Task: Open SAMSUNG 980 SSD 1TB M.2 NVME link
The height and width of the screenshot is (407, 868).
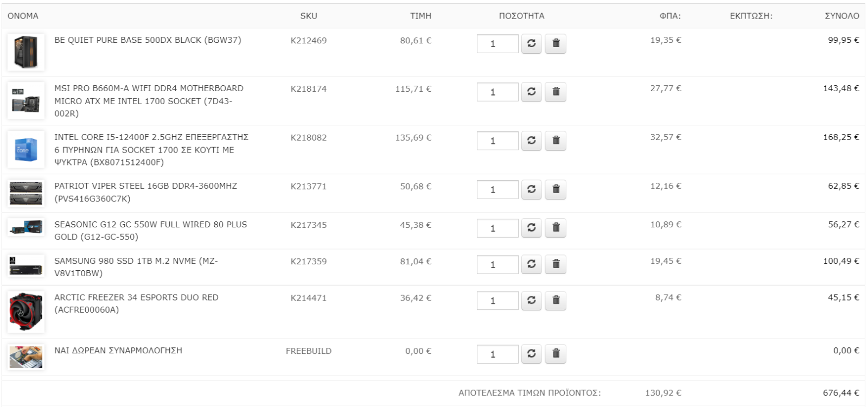Action: tap(136, 267)
